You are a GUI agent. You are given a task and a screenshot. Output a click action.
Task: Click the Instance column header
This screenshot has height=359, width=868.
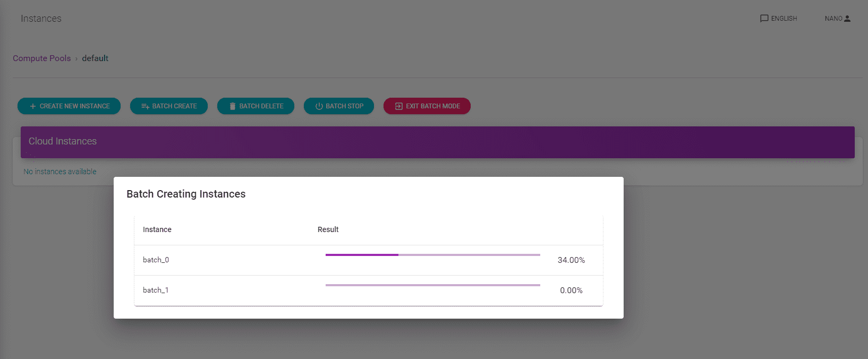coord(157,229)
